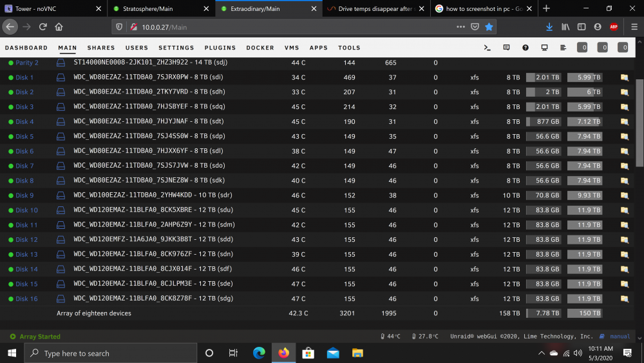Viewport: 644px width, 363px height.
Task: Open Disk 13 device link
Action: pyautogui.click(x=26, y=255)
